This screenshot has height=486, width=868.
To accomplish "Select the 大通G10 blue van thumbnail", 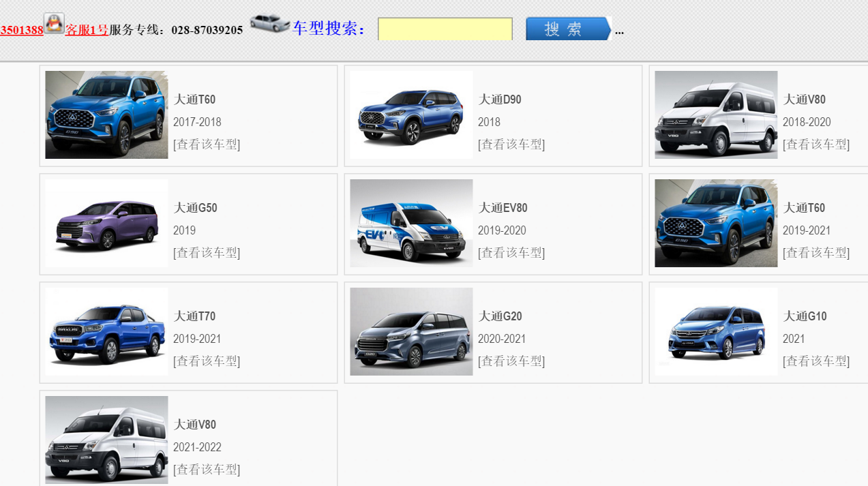I will pyautogui.click(x=716, y=331).
